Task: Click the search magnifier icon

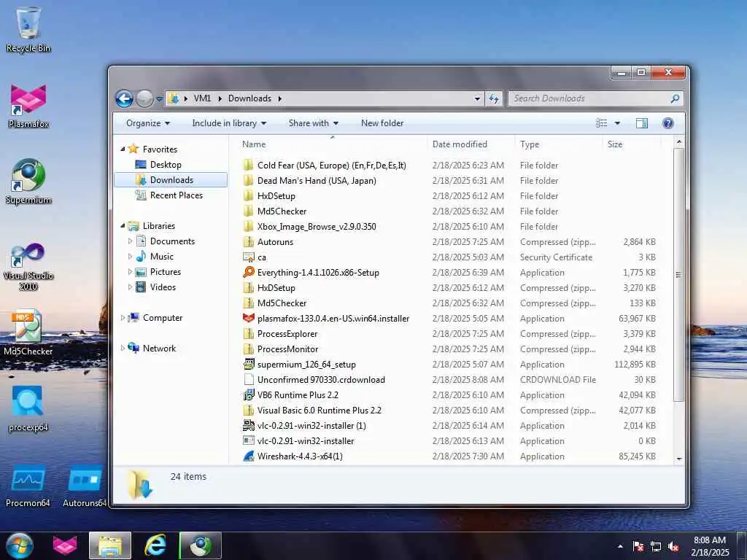Action: (675, 98)
